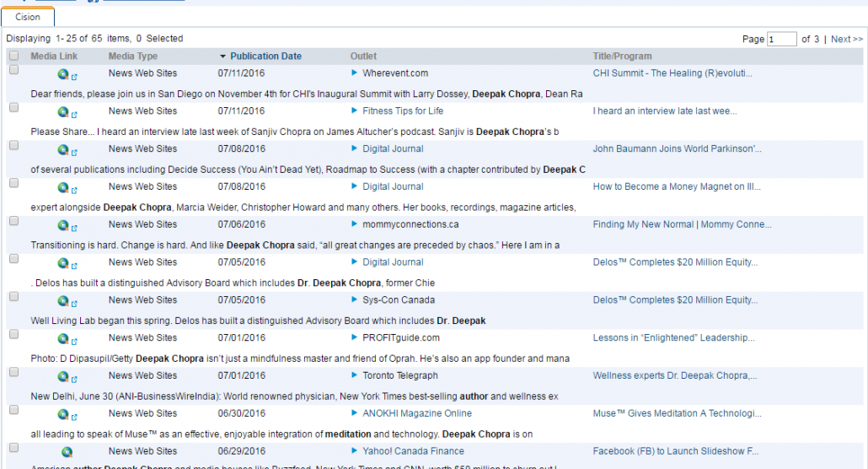Image resolution: width=868 pixels, height=469 pixels.
Task: Click external link icon in Sys-Con Canada row
Action: pos(74,303)
